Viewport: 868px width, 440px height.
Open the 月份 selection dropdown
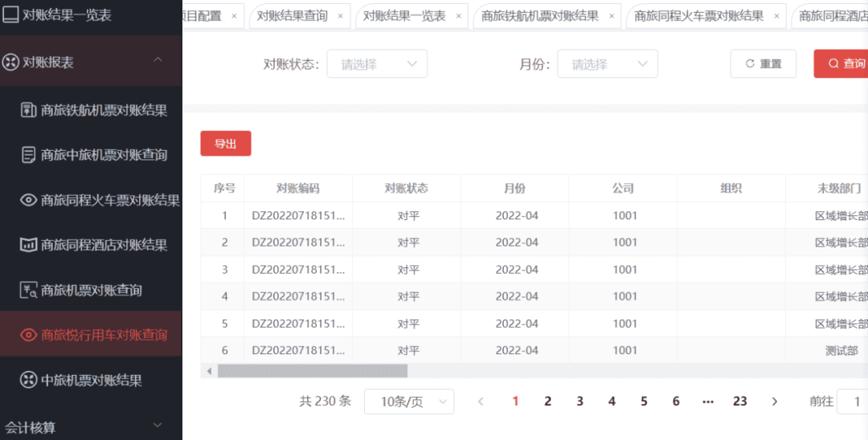tap(607, 64)
